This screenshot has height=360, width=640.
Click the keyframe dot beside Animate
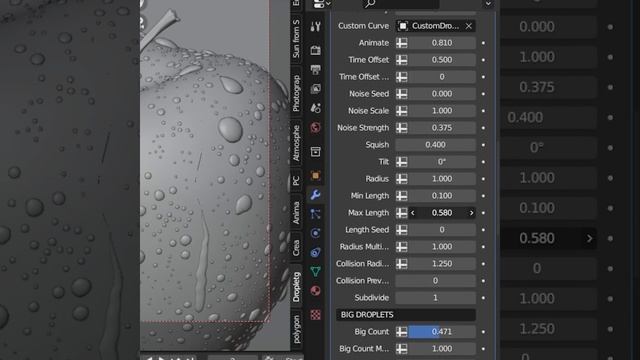tap(483, 43)
